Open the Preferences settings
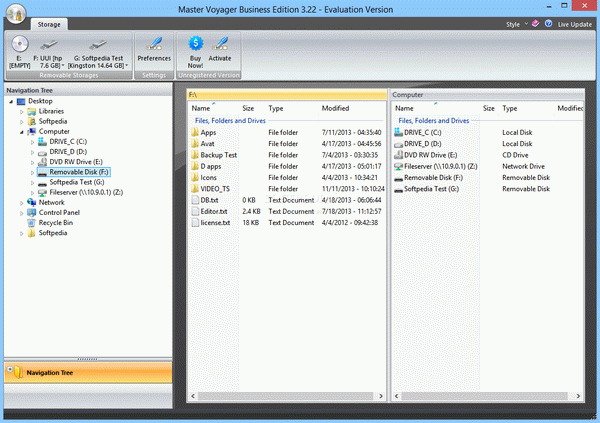 pos(153,47)
